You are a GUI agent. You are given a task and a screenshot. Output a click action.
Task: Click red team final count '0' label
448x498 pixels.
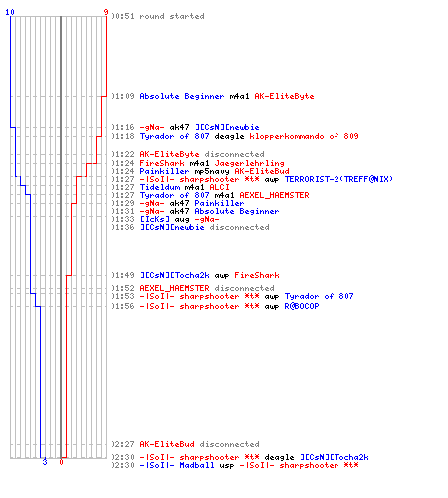pyautogui.click(x=61, y=462)
